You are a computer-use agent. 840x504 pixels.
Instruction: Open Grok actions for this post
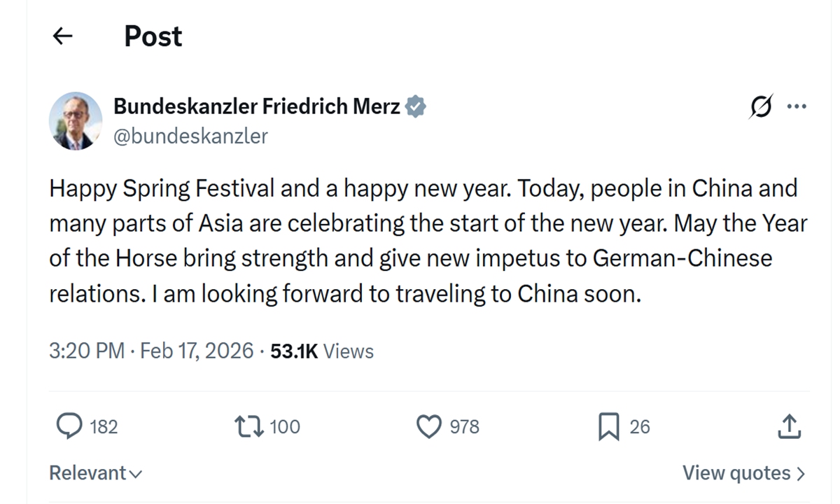pos(760,106)
